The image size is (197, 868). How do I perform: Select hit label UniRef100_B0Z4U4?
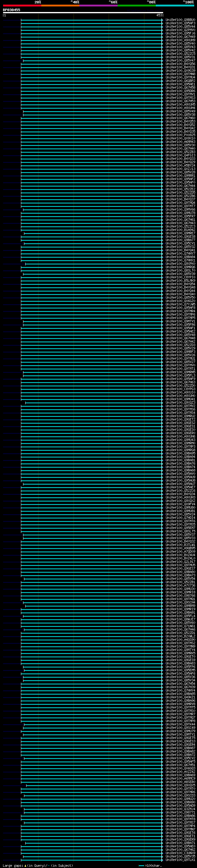pyautogui.click(x=180, y=555)
